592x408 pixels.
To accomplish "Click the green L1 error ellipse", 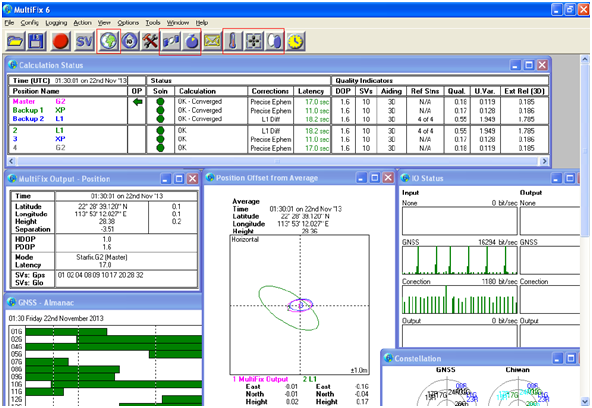I will [x=289, y=308].
